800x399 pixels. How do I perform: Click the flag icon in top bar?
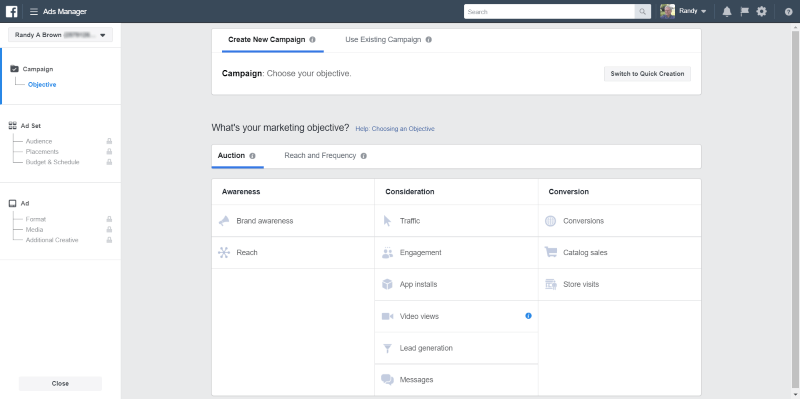pyautogui.click(x=744, y=12)
